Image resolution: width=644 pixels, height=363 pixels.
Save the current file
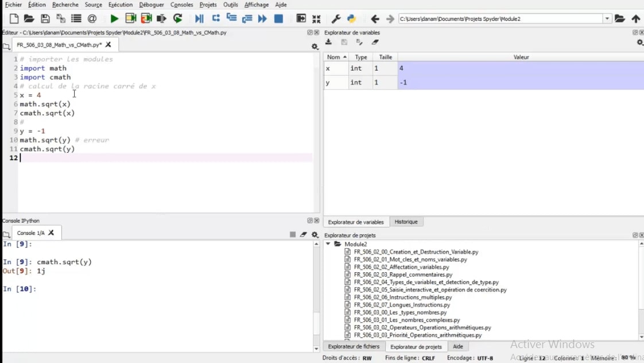[x=45, y=18]
